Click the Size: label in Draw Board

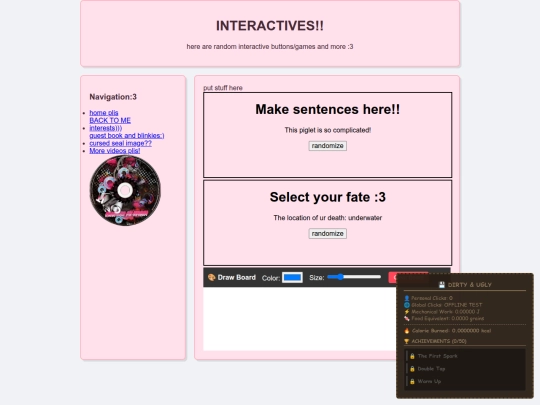pos(316,278)
